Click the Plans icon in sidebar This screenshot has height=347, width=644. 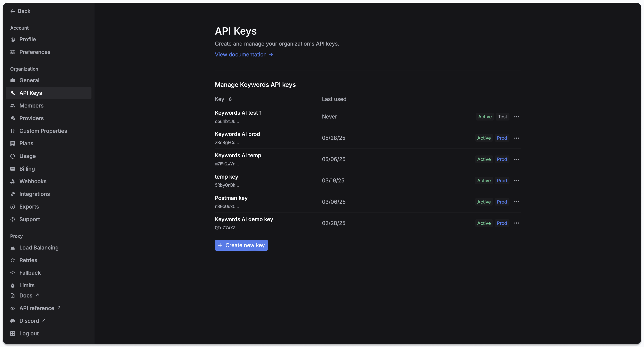(12, 143)
